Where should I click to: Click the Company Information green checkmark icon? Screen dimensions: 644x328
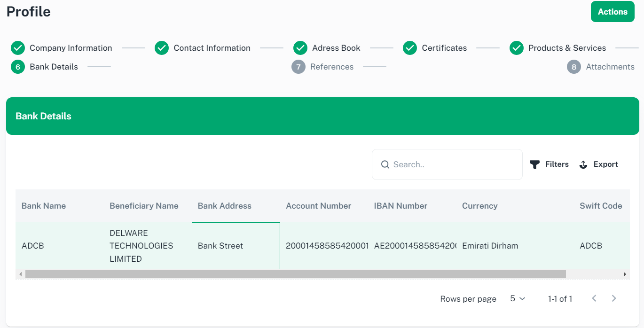pos(18,48)
